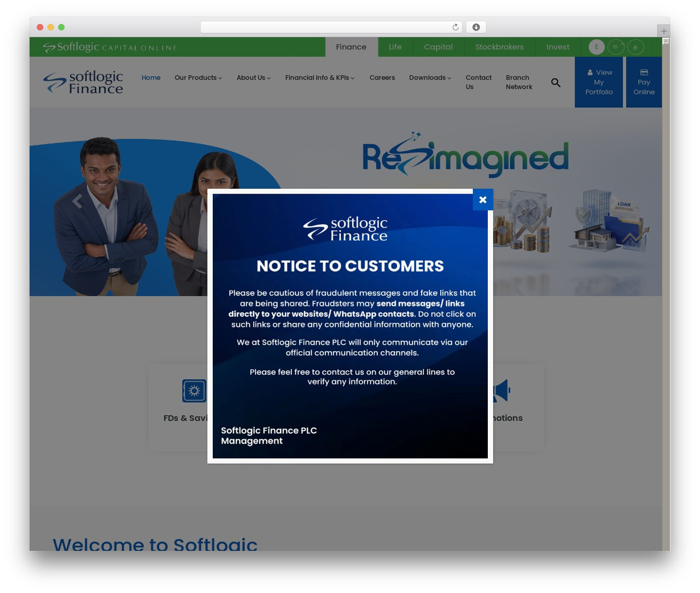Switch to the Finance tab
Viewport: 700px width, 593px height.
[x=351, y=47]
